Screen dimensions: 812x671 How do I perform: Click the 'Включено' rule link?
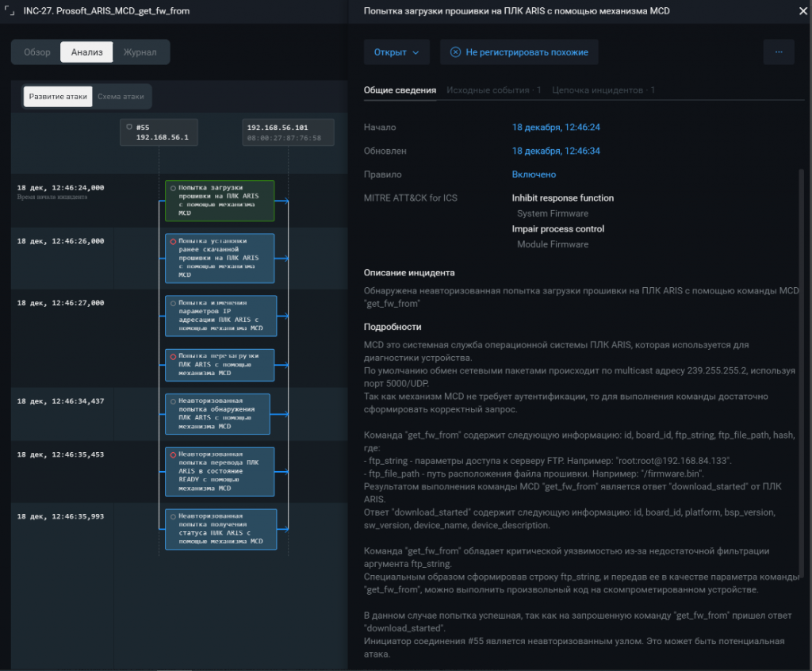tap(534, 174)
